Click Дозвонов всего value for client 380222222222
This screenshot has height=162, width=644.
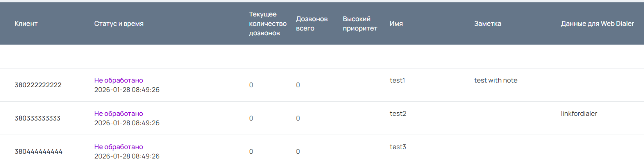click(x=298, y=85)
